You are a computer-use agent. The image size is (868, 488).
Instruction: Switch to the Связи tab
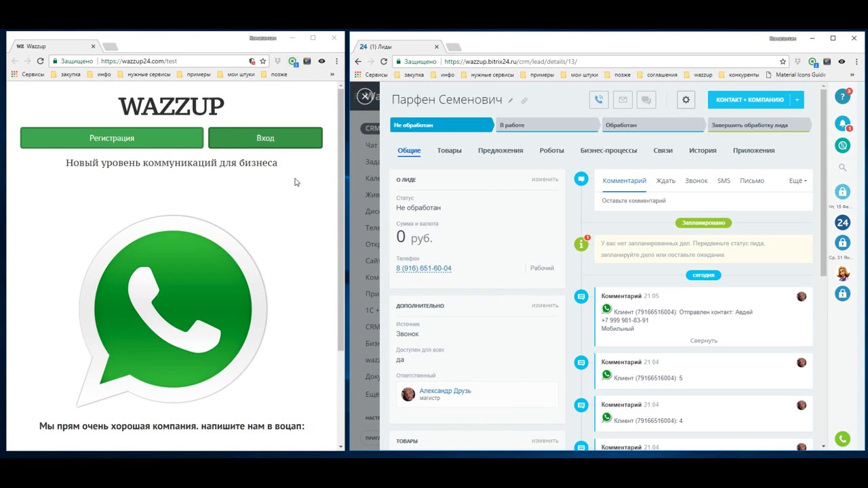(663, 150)
